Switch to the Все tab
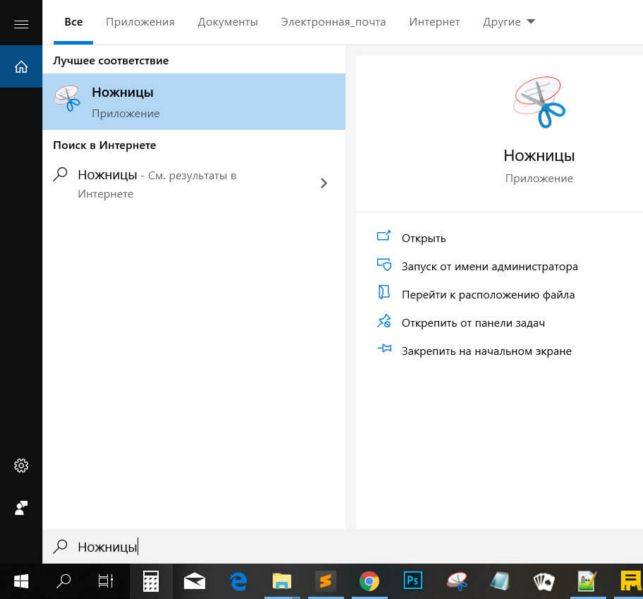The width and height of the screenshot is (643, 599). [73, 22]
